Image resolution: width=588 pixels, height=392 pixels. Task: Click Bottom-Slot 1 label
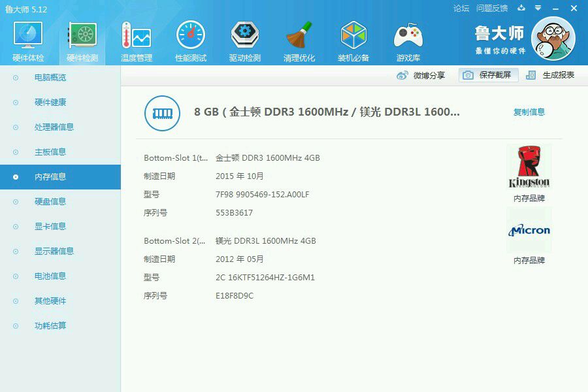pos(176,158)
